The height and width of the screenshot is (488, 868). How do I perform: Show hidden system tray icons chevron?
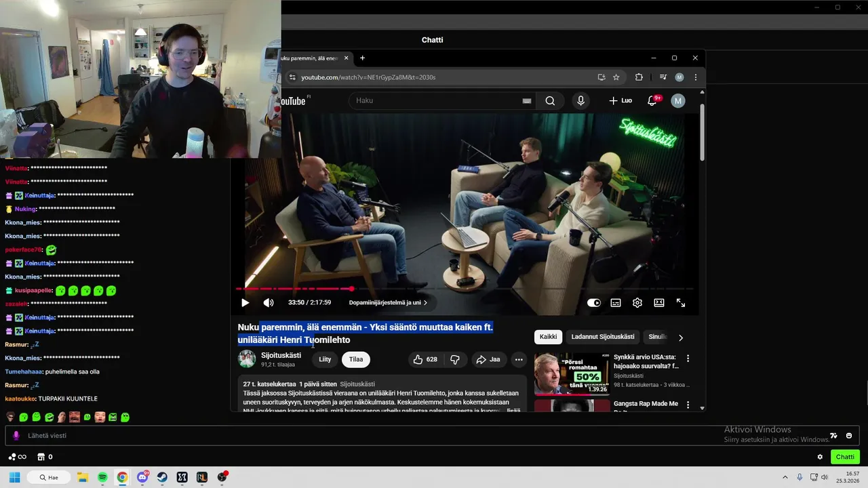[x=785, y=477]
